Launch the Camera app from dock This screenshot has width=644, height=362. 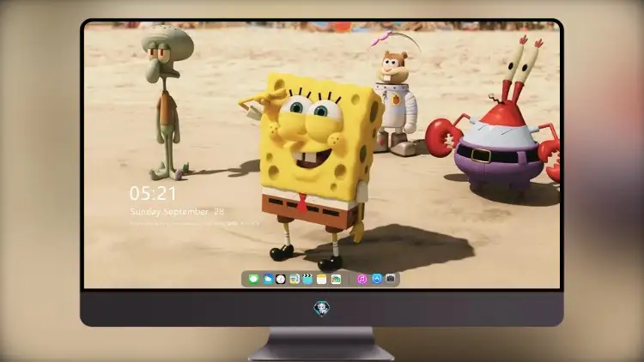coord(391,279)
